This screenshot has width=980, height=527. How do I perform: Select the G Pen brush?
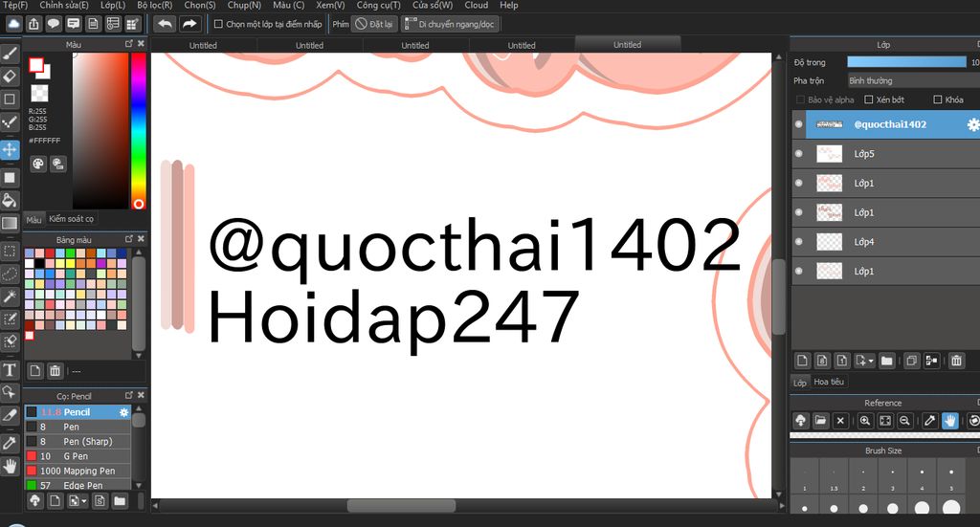tap(78, 456)
